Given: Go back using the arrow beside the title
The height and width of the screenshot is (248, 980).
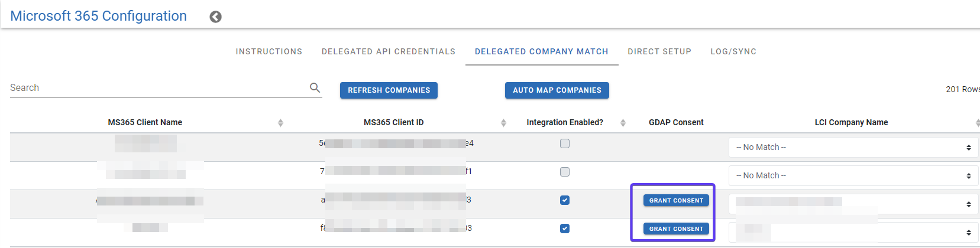Looking at the screenshot, I should (x=216, y=17).
